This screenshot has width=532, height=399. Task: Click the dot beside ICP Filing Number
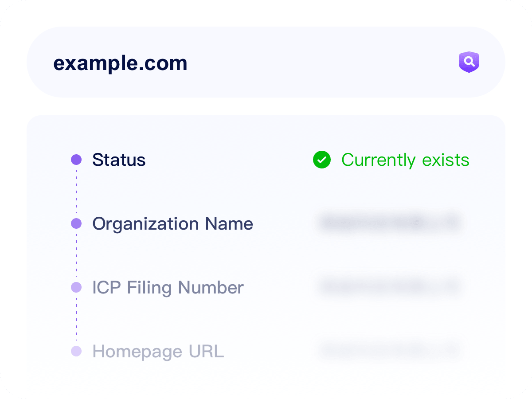(76, 287)
